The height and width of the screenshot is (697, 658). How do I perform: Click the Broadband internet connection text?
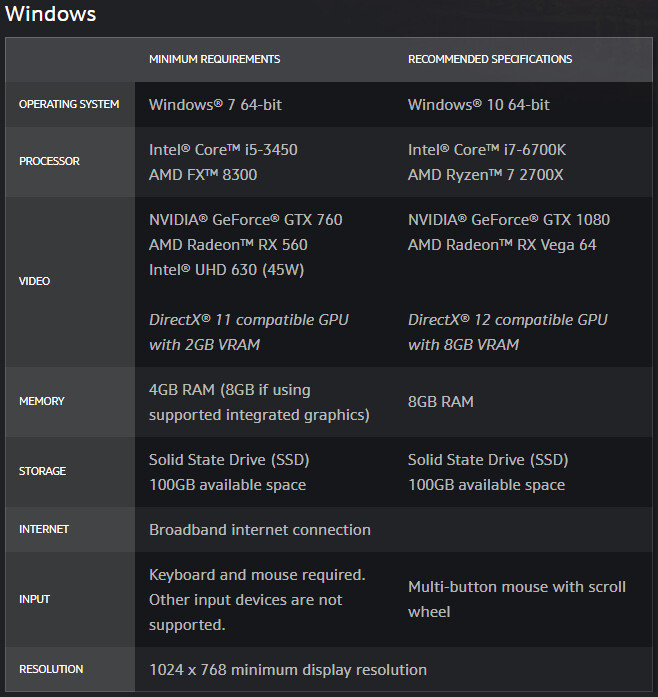(260, 530)
